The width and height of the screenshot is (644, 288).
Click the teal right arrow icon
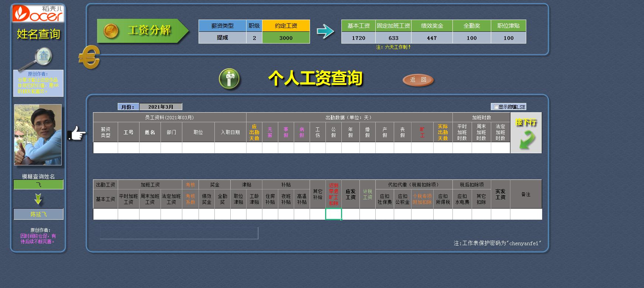(x=325, y=31)
